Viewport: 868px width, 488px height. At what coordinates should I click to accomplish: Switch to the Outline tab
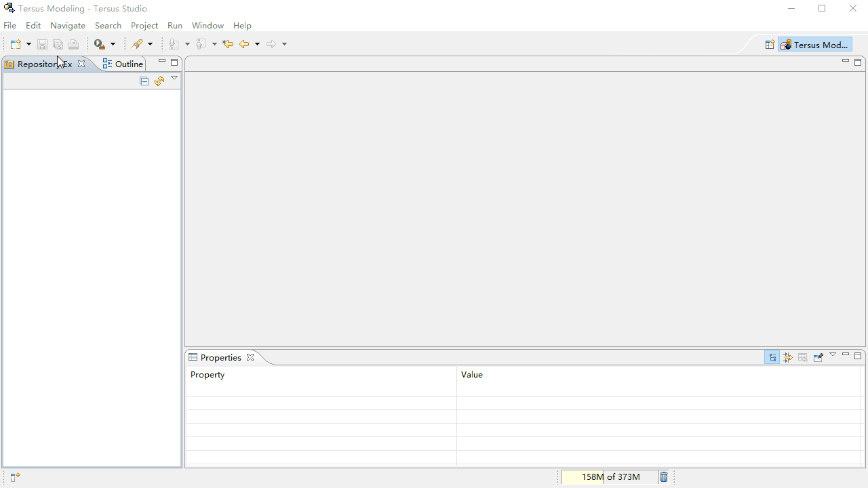pos(123,64)
